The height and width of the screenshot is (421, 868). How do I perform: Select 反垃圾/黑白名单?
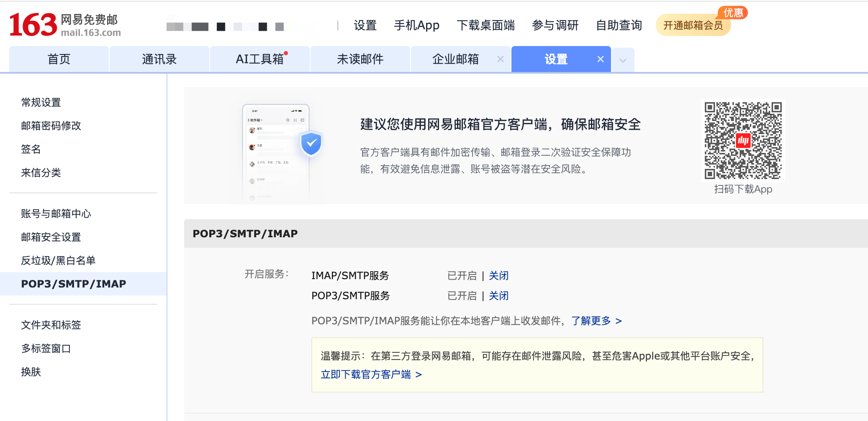[x=58, y=261]
